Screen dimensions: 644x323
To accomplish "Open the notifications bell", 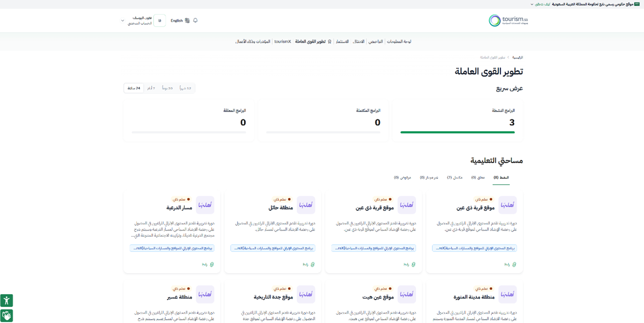I will [195, 20].
